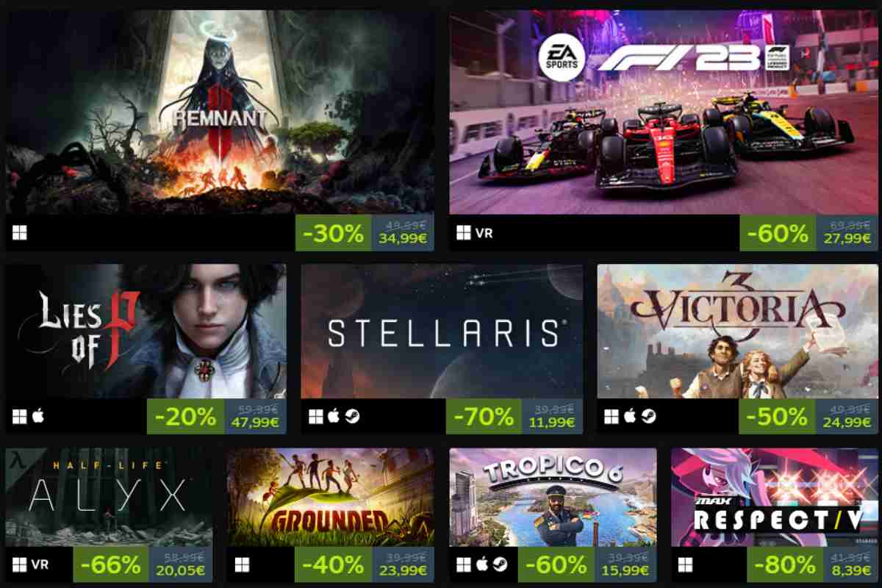Screen dimensions: 882x588
Task: Click the -70% discount badge for Stellaris
Action: (484, 417)
